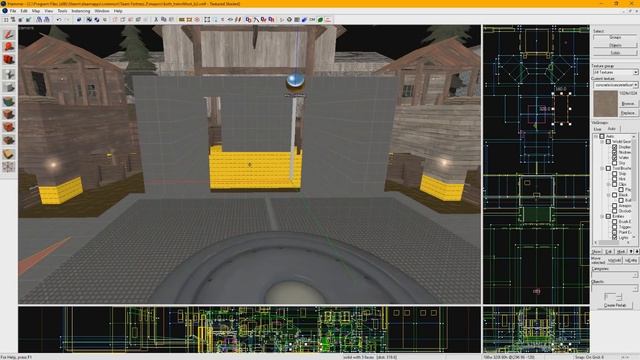Viewport: 640px width, 360px height.
Task: Click the Larger Grid toolbar icon
Action: (29, 20)
